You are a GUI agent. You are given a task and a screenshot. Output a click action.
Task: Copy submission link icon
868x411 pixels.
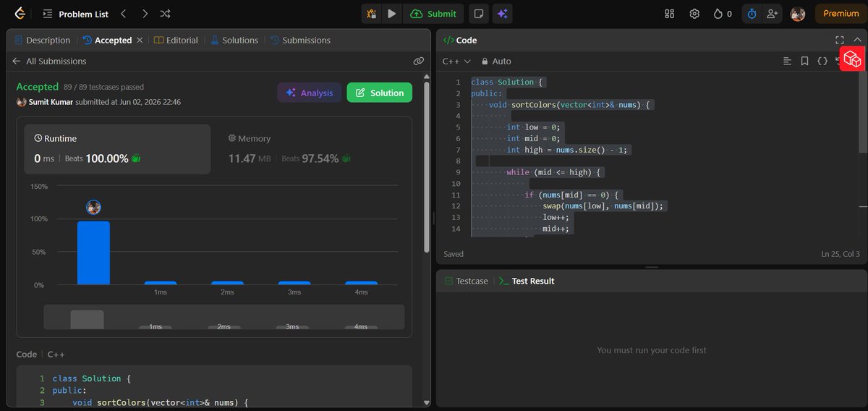tap(418, 62)
